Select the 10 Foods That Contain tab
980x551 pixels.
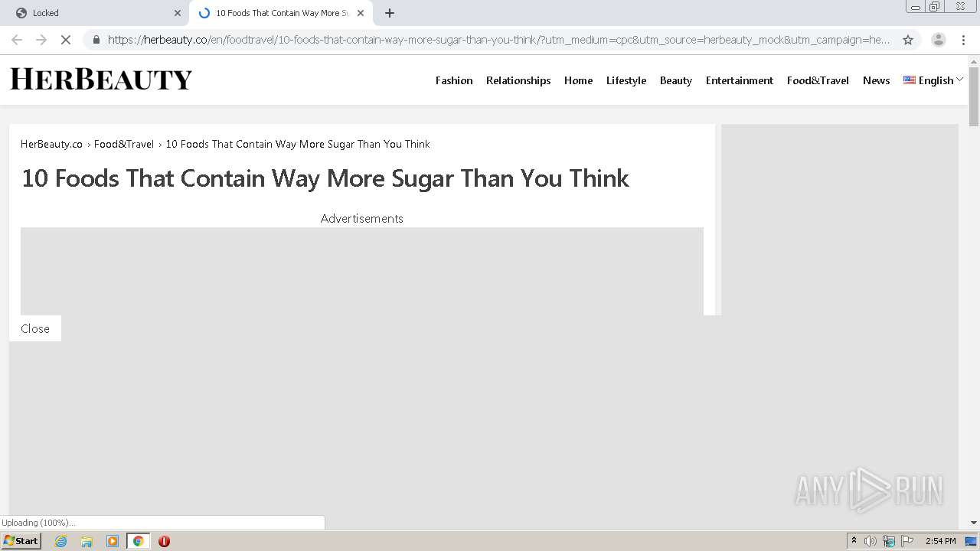pos(281,13)
